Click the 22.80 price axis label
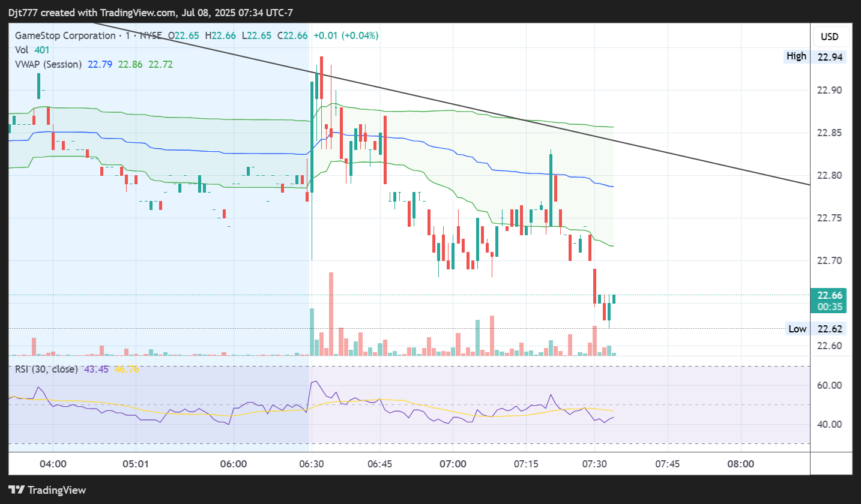 [829, 176]
